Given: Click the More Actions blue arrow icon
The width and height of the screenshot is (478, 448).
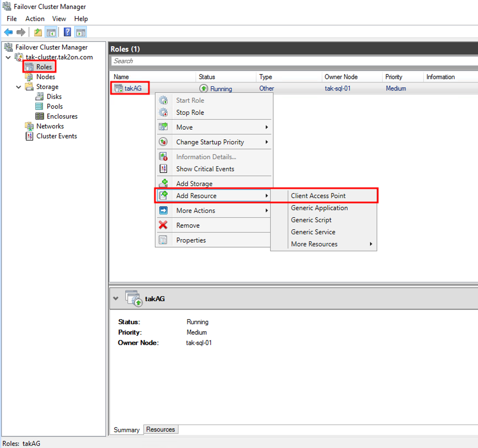Looking at the screenshot, I should pos(163,211).
